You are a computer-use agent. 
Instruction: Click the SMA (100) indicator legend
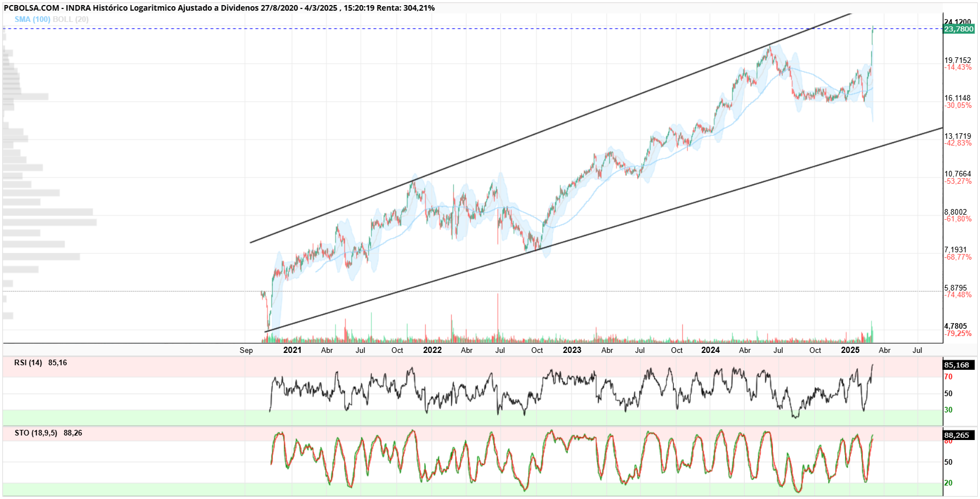tap(33, 19)
